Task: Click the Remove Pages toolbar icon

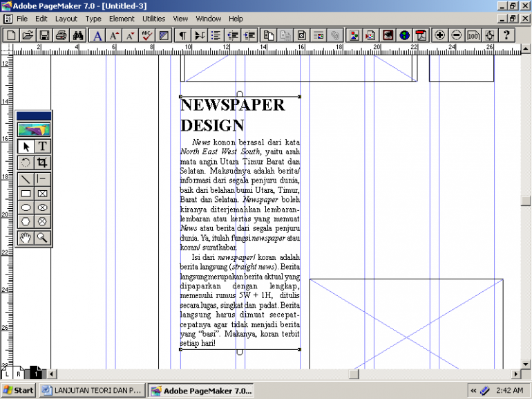Action: (x=285, y=35)
